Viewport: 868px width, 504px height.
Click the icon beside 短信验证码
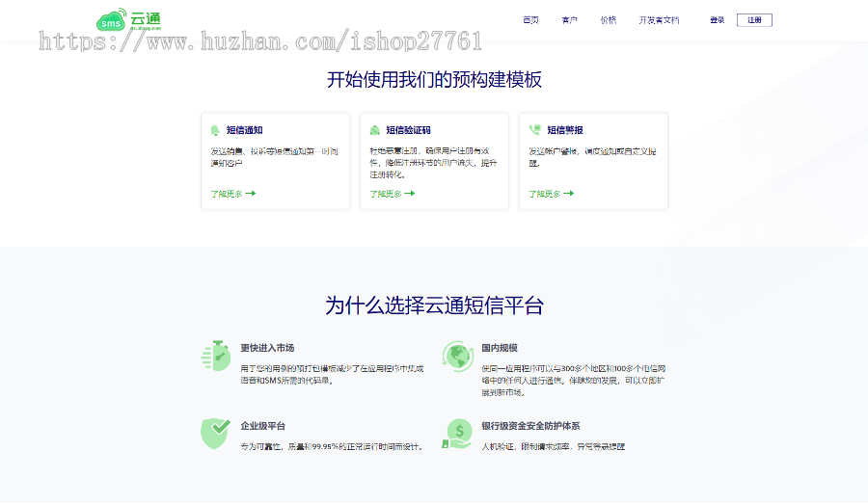click(375, 130)
